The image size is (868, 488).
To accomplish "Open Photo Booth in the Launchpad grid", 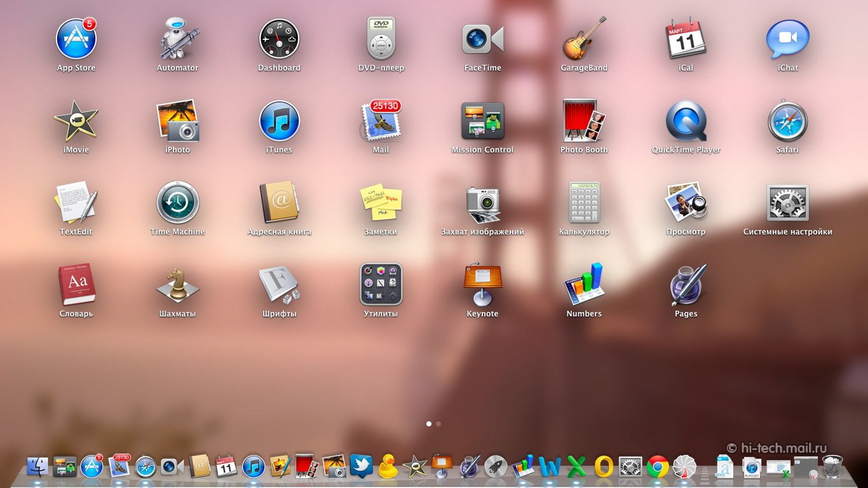I will click(x=585, y=121).
